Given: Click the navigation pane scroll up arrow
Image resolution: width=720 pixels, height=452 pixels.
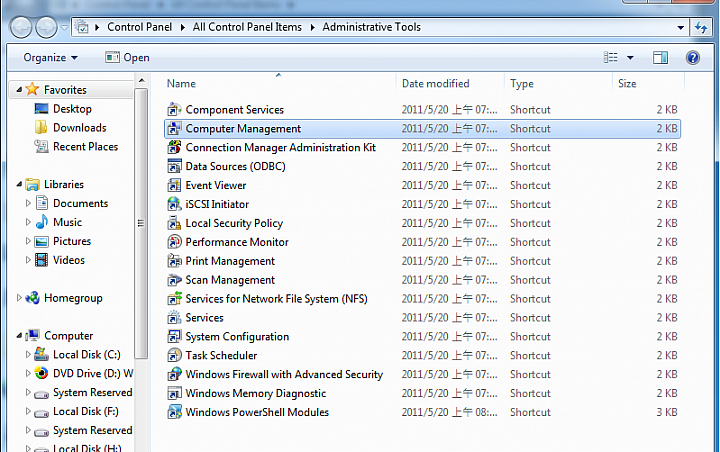Looking at the screenshot, I should point(141,81).
